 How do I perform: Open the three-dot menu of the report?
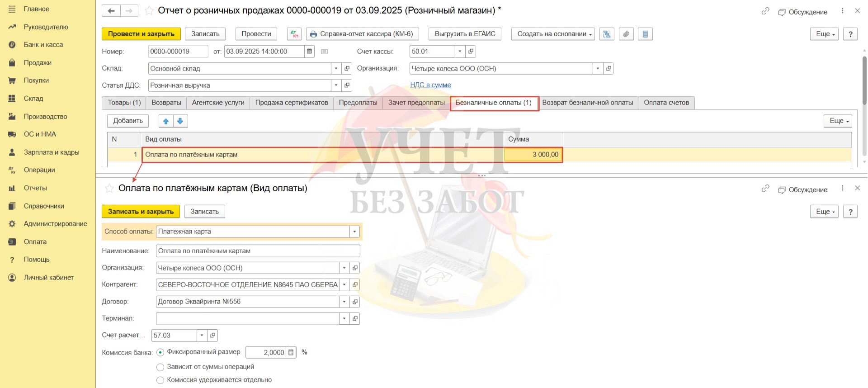(x=842, y=11)
